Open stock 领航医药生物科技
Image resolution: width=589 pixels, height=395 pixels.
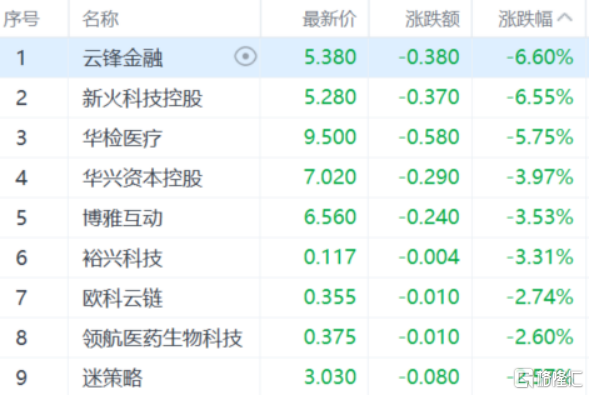tap(162, 338)
